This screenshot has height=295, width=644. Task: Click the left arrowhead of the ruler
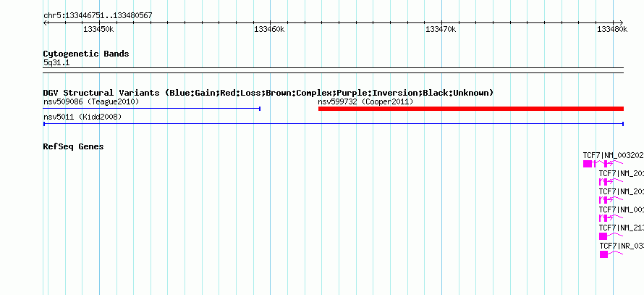45,22
